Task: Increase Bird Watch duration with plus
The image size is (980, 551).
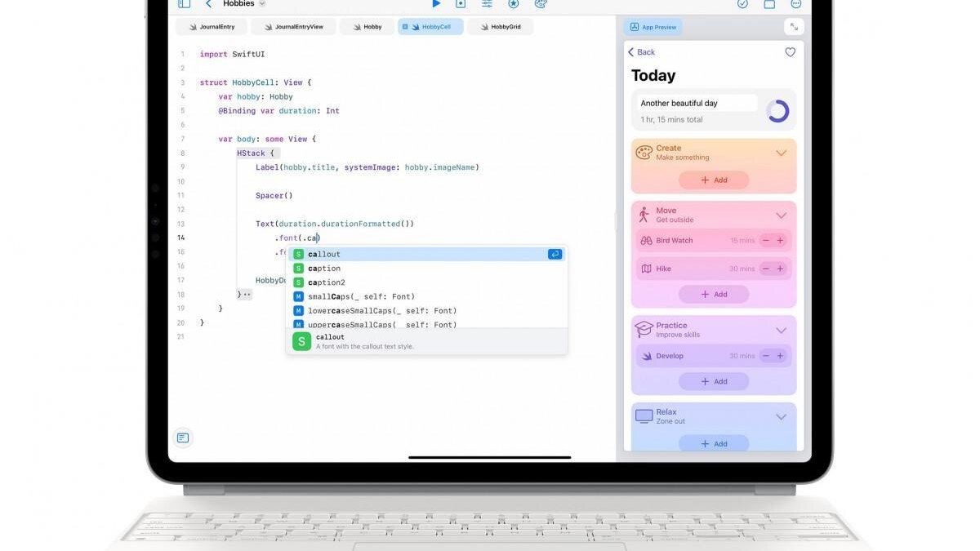Action: tap(780, 241)
